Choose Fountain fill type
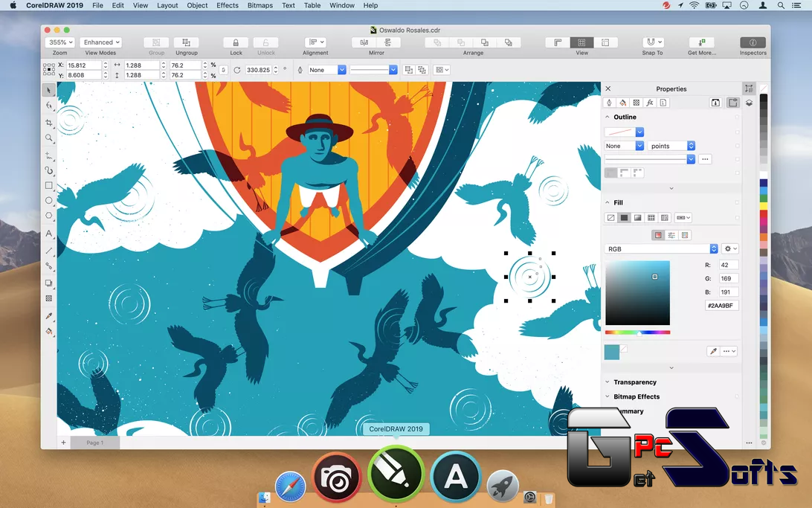This screenshot has width=812, height=508. tap(637, 217)
